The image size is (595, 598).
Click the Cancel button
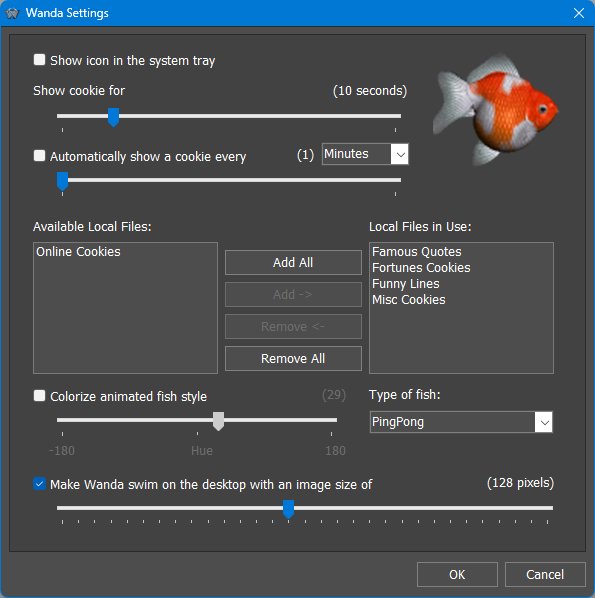(x=545, y=574)
